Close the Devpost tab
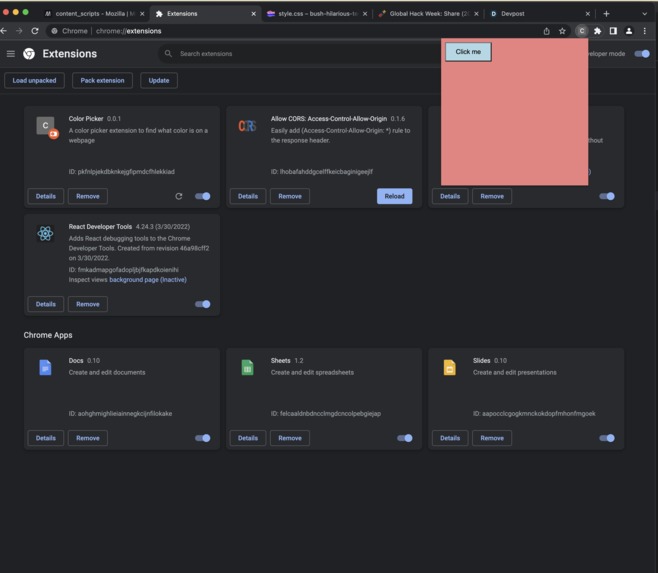The image size is (658, 573). coord(588,14)
